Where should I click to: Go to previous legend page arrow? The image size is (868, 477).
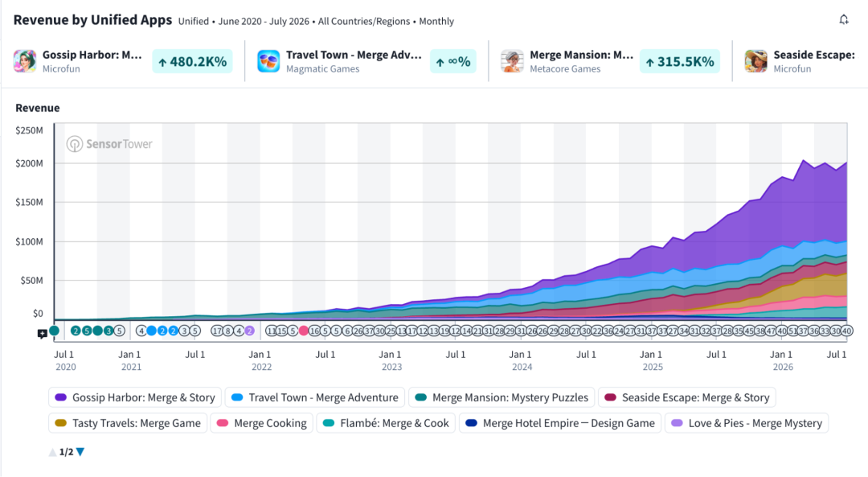[x=52, y=451]
